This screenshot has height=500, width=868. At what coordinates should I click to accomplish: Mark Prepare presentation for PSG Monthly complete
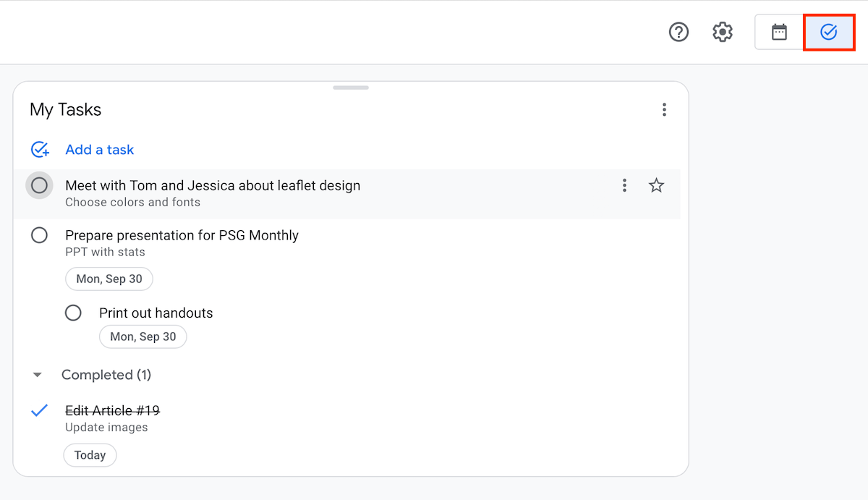click(x=39, y=235)
